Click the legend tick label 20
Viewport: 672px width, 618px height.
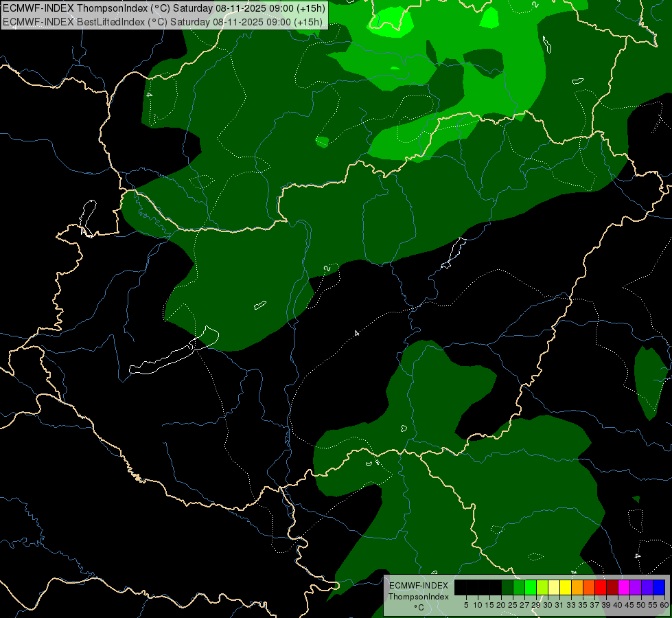tap(501, 605)
